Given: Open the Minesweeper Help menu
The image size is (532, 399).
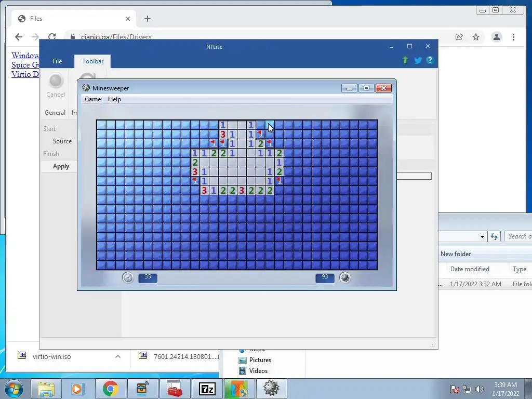Looking at the screenshot, I should point(114,99).
